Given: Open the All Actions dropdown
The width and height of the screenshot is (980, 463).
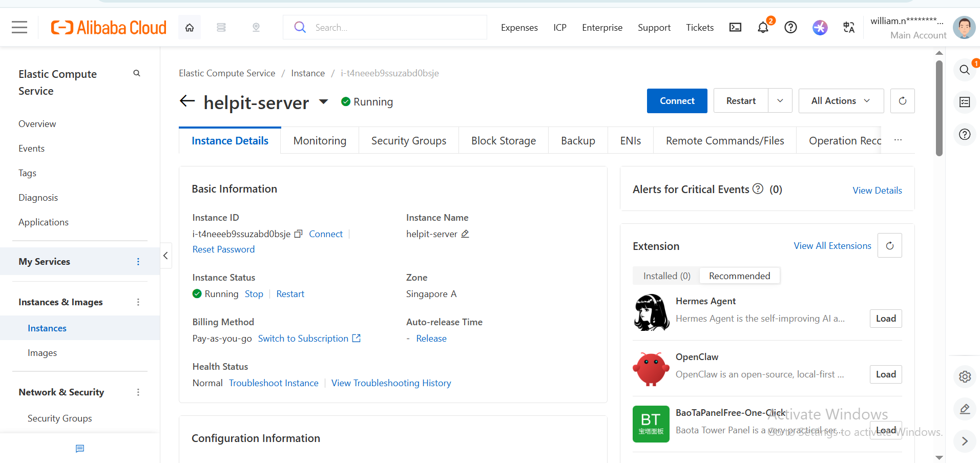Looking at the screenshot, I should coord(841,101).
